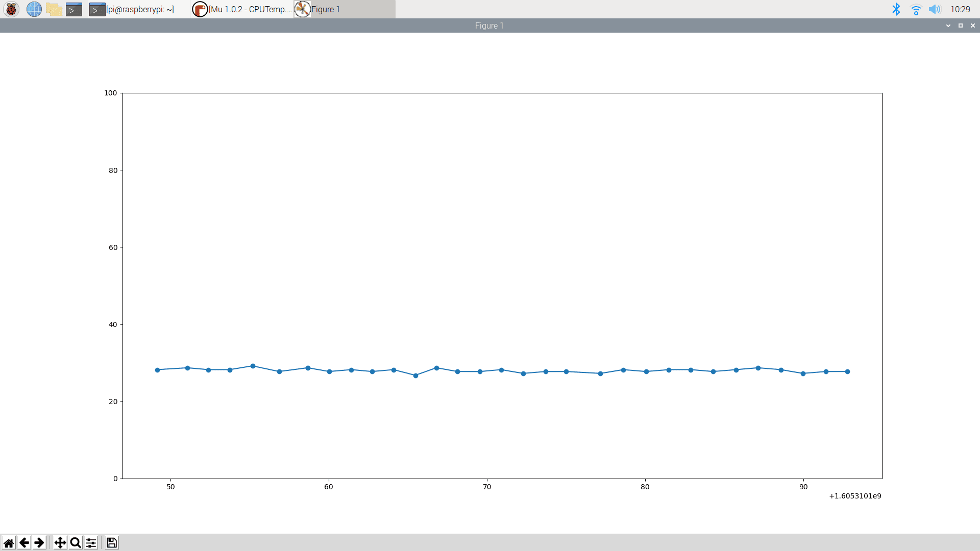Viewport: 980px width, 551px height.
Task: Minimize the Figure 1 window
Action: coord(948,26)
